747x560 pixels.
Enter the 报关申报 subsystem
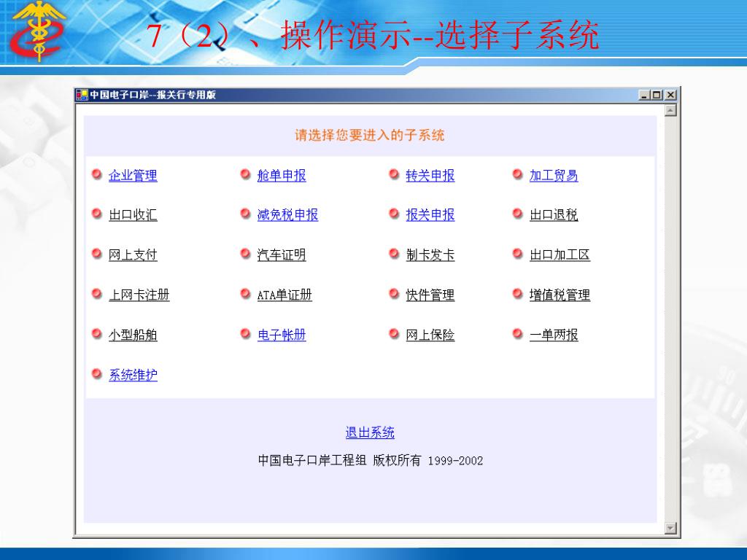[x=430, y=215]
